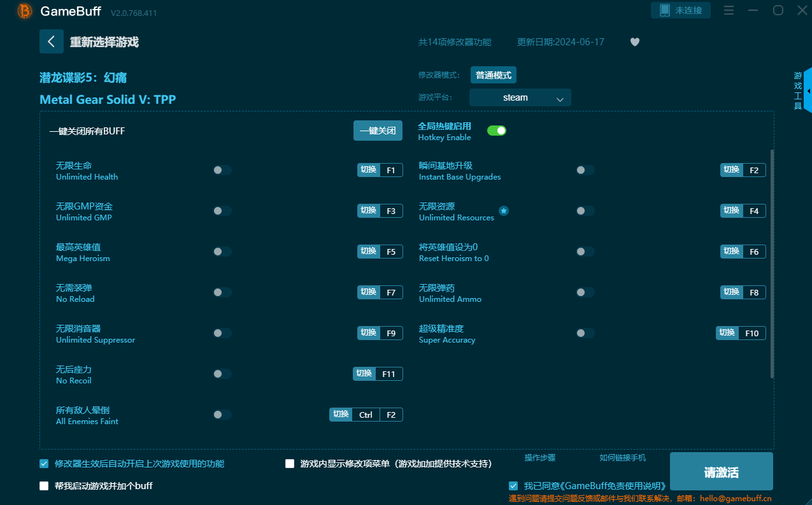Screen dimensions: 812x505
Task: Click F4 hotkey switch for Unlimited Resources
Action: click(x=743, y=211)
